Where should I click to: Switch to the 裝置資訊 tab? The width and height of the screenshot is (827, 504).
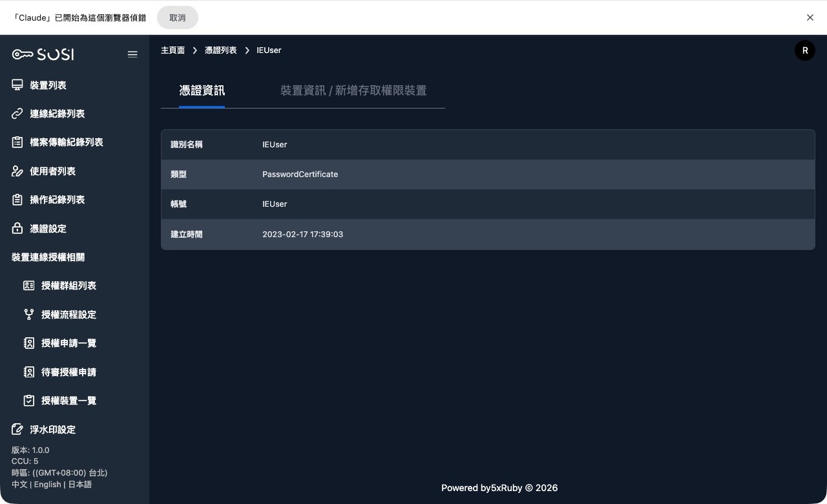point(353,90)
